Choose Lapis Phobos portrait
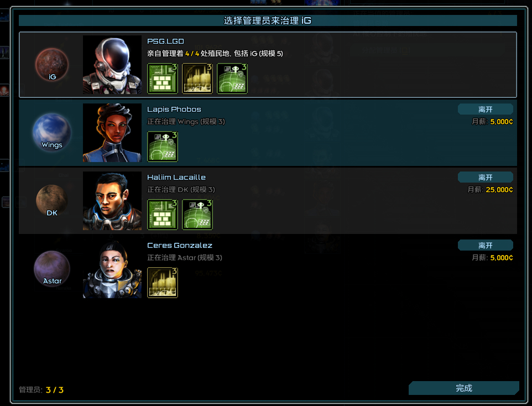The width and height of the screenshot is (532, 406). 112,133
